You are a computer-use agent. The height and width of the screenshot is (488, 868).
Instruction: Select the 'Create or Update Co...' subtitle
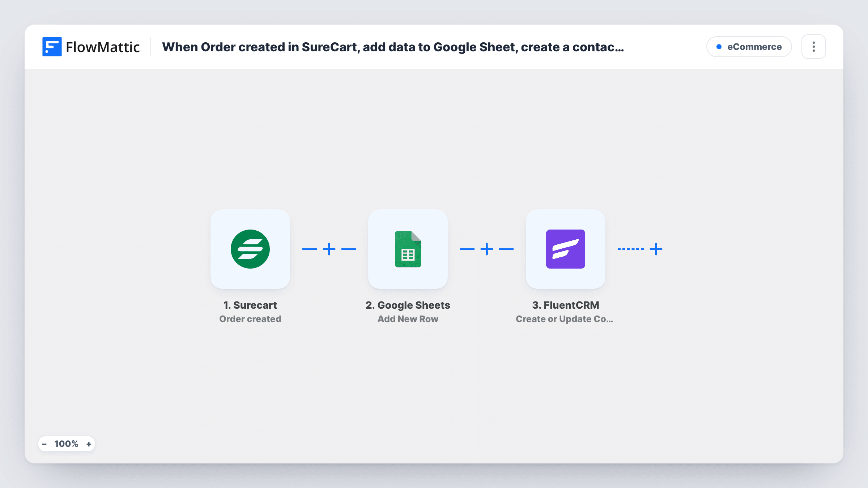564,319
